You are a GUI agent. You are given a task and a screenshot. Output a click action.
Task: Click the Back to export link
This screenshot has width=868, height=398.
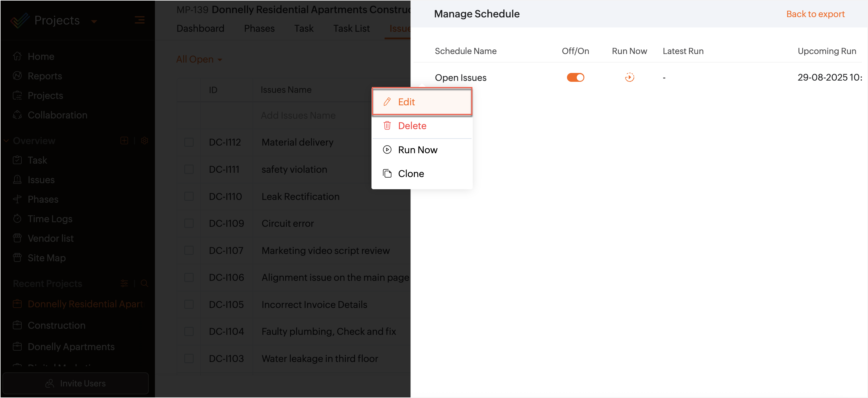tap(815, 14)
